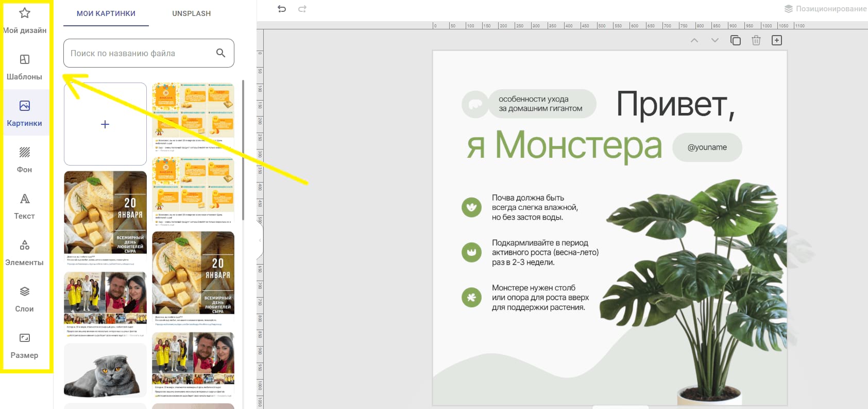This screenshot has width=868, height=409.
Task: Open the Шаблоны templates panel
Action: click(25, 67)
